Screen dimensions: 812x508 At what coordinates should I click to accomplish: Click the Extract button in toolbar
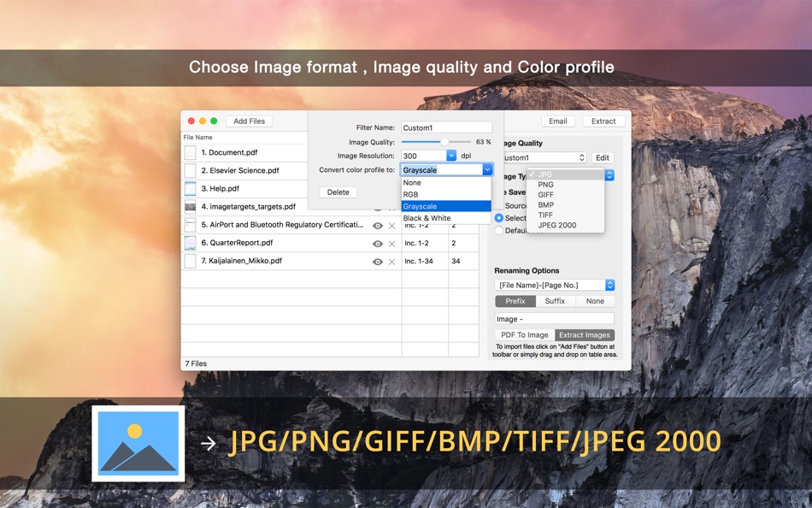point(603,121)
